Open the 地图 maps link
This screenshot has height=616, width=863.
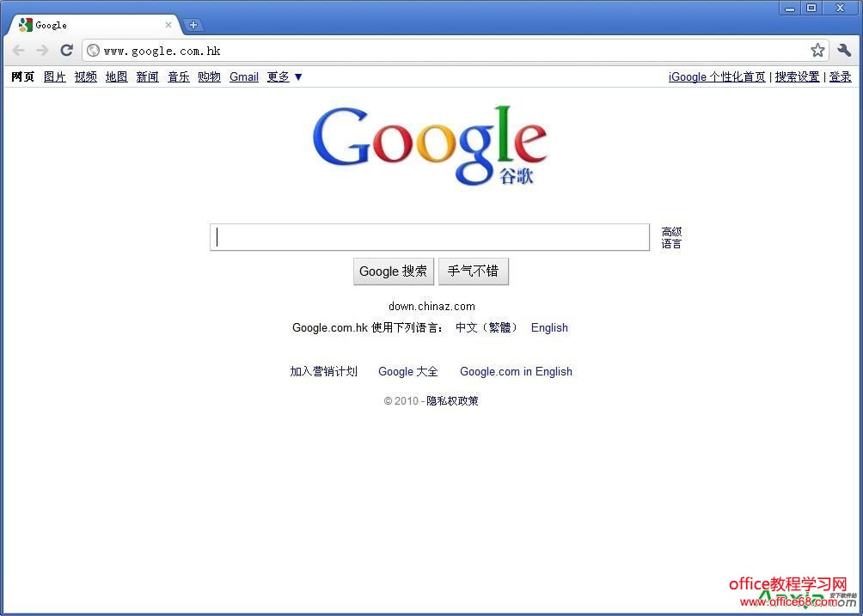click(116, 77)
